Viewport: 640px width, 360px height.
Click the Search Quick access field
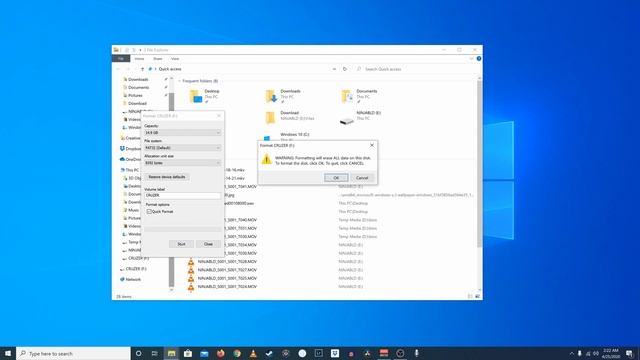[x=416, y=69]
